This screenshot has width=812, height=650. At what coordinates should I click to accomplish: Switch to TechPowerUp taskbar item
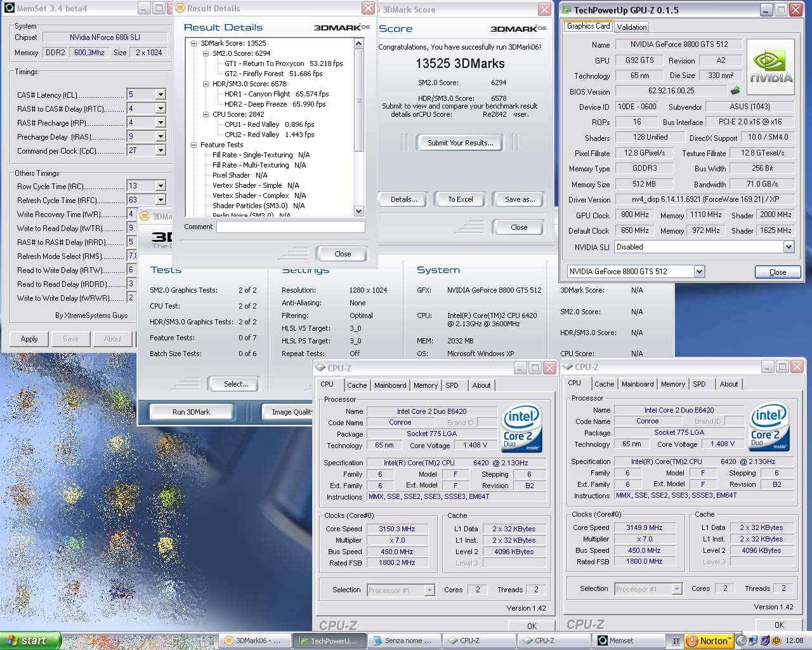[330, 640]
